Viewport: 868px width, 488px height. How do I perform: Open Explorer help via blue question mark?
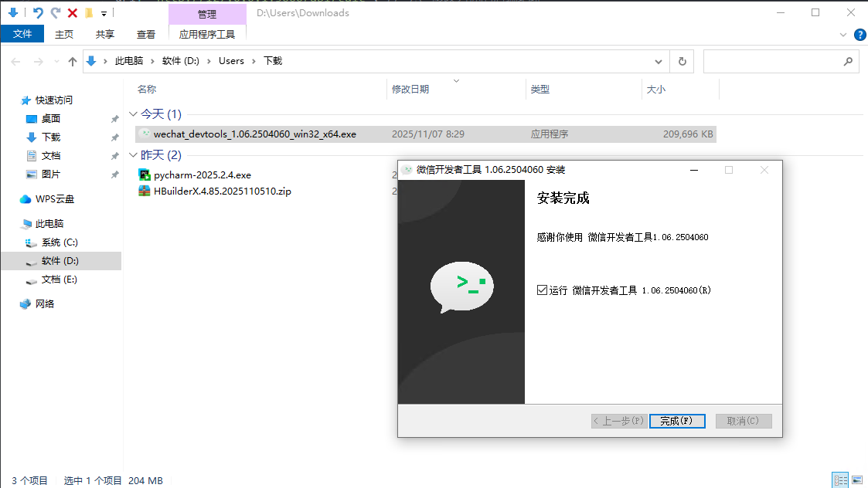tap(859, 35)
